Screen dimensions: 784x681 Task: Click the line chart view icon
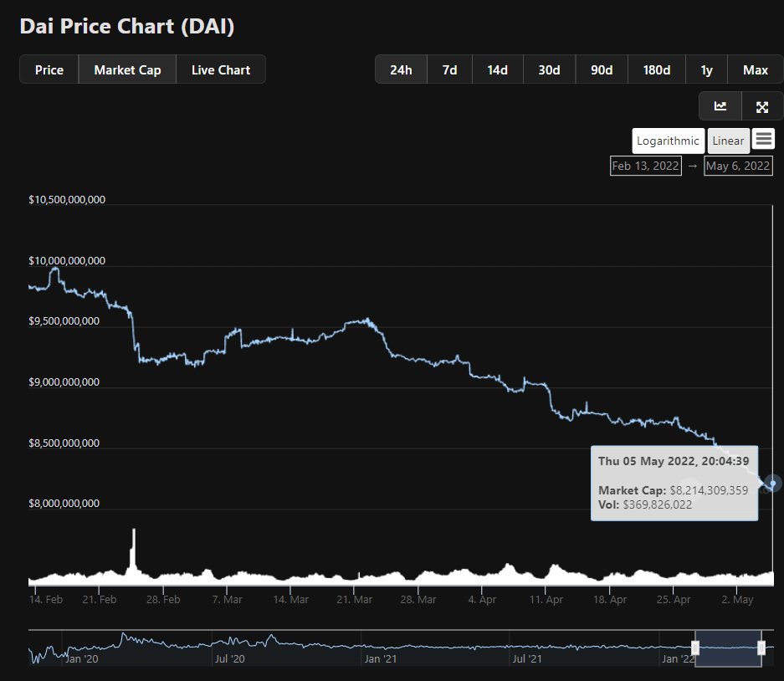(x=720, y=106)
